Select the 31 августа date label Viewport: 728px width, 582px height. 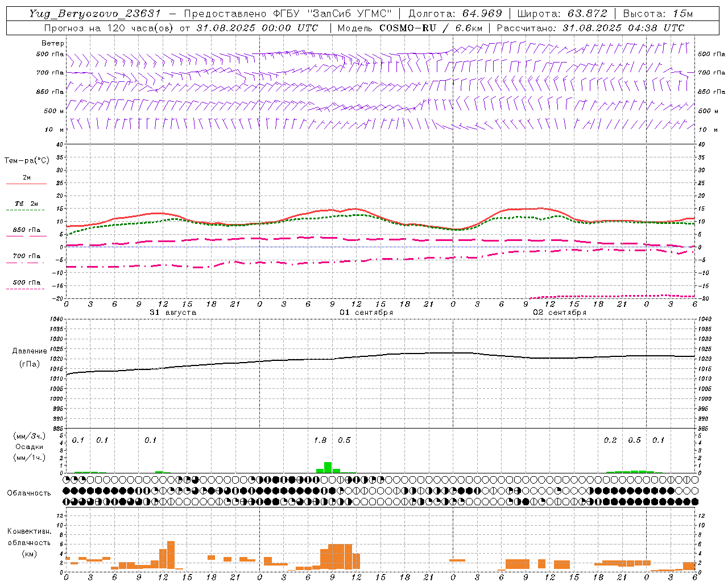173,313
